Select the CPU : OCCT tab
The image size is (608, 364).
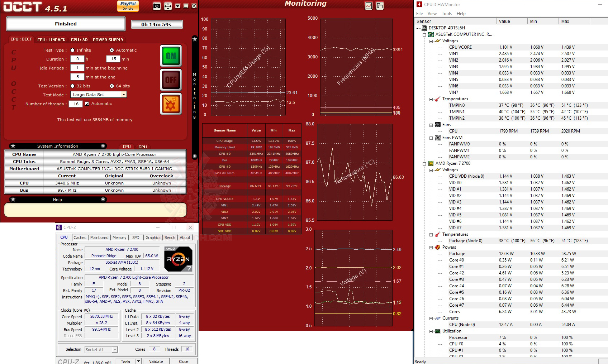pyautogui.click(x=21, y=39)
